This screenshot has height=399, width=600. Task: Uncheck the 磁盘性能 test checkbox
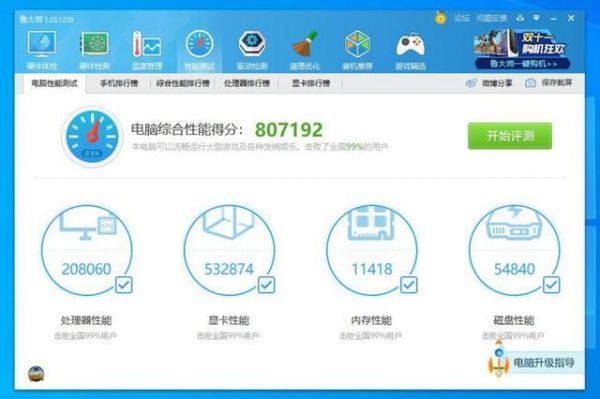[x=551, y=285]
